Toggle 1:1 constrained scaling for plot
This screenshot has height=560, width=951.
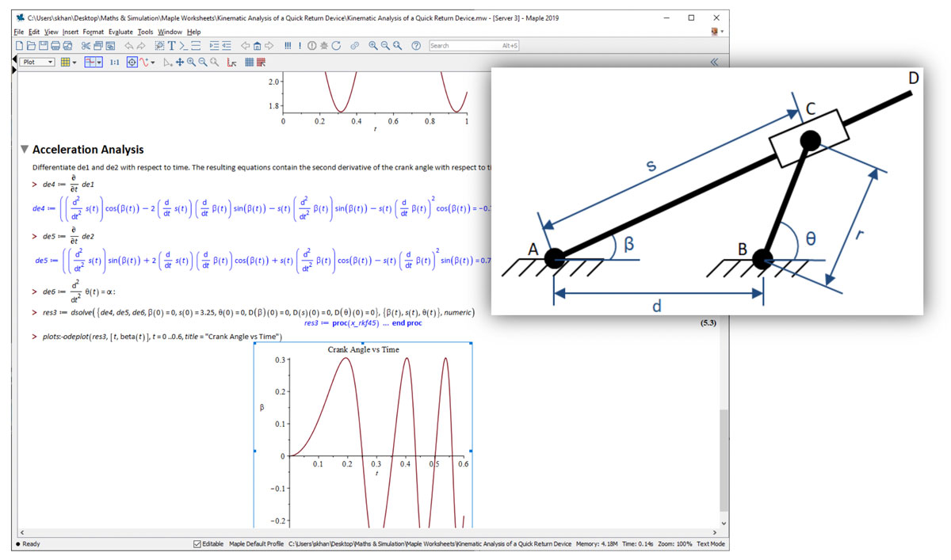click(114, 62)
